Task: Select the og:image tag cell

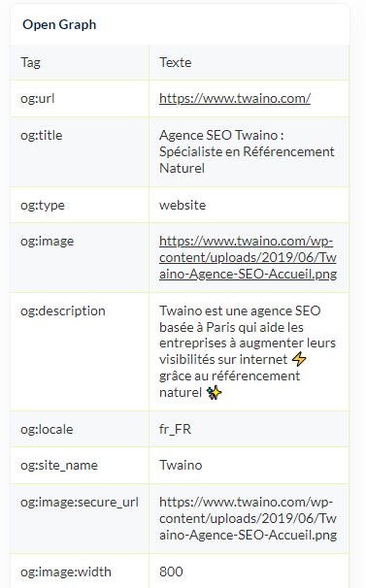Action: pos(80,258)
